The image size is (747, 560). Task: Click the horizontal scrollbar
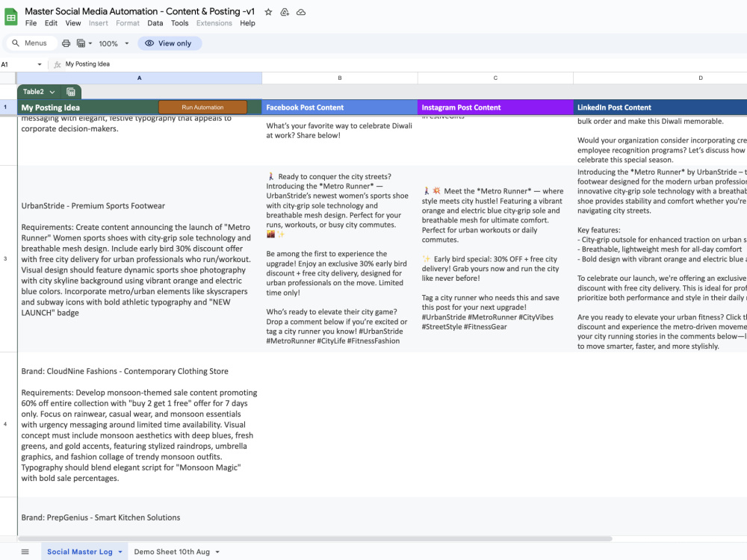coord(314,539)
